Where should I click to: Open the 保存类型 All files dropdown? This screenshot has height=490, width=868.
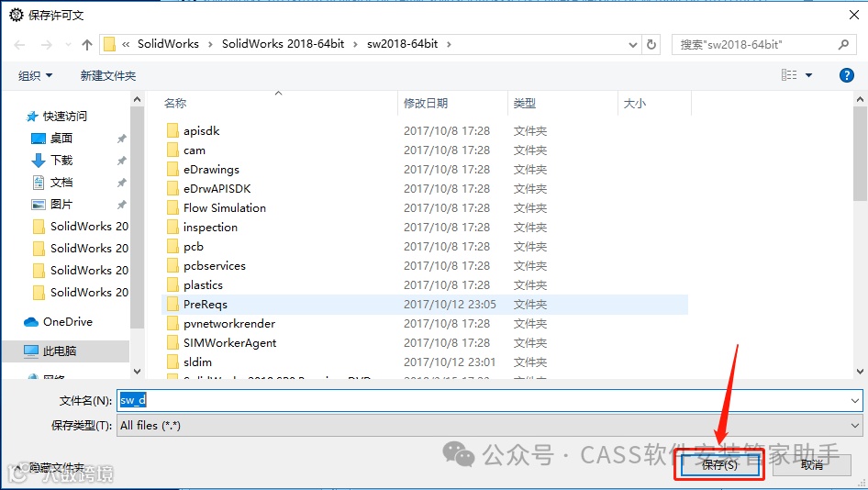coord(489,426)
